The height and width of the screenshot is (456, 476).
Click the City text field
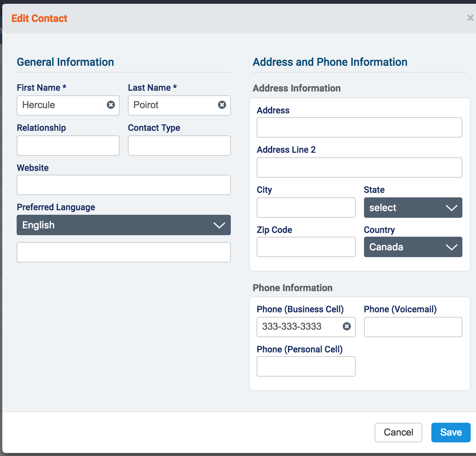click(306, 208)
